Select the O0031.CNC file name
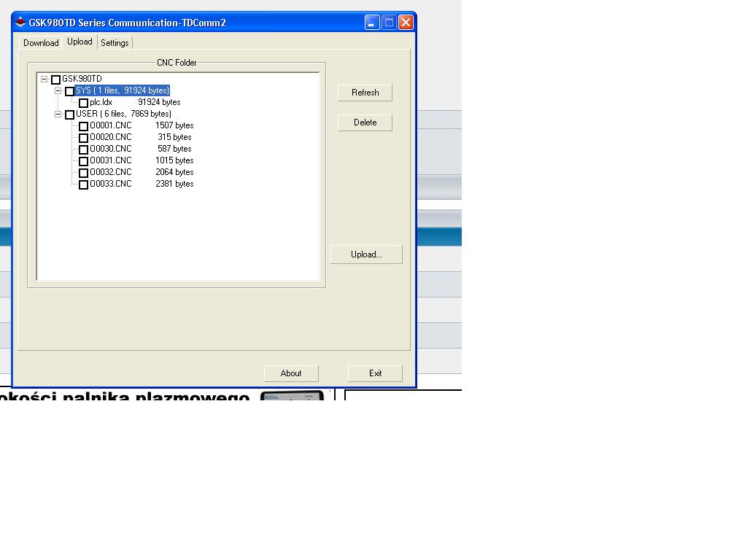The height and width of the screenshot is (560, 747). (111, 160)
